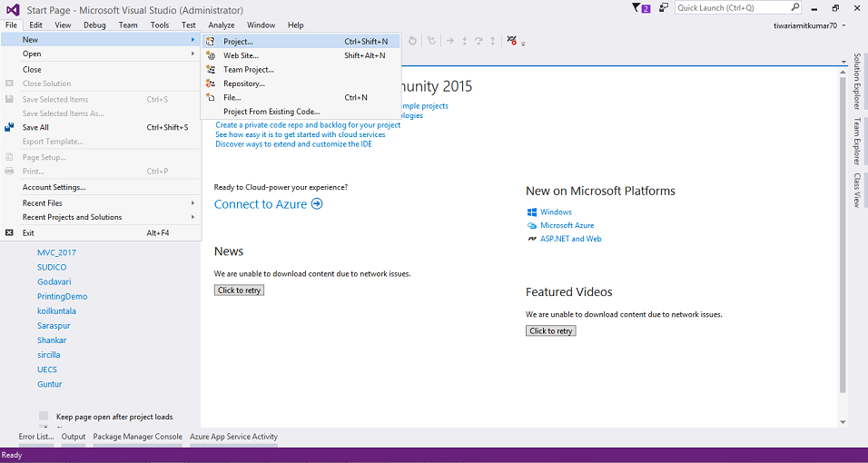Viewport: 868px width, 463px height.
Task: Open the Solution Explorer side tab
Action: pos(856,82)
